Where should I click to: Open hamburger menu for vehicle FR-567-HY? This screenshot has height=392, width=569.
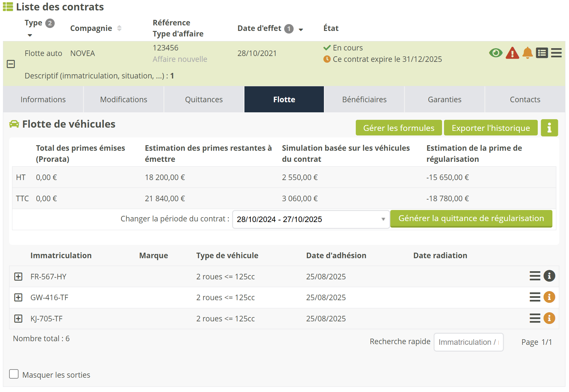point(534,276)
